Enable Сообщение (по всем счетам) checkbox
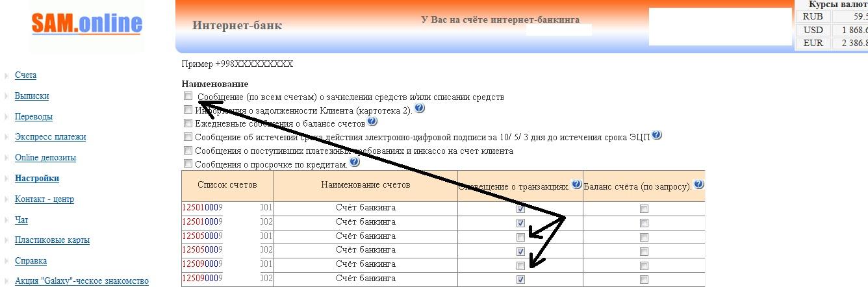868x287 pixels. point(188,96)
